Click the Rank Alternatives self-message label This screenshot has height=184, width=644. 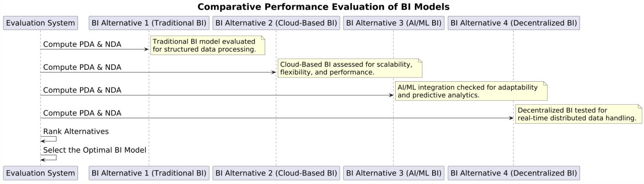coord(76,131)
